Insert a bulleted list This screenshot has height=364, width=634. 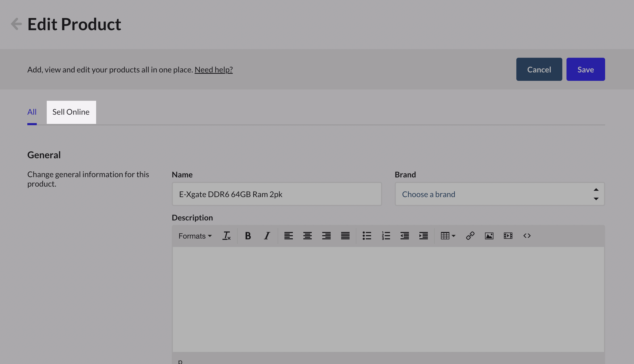click(367, 236)
